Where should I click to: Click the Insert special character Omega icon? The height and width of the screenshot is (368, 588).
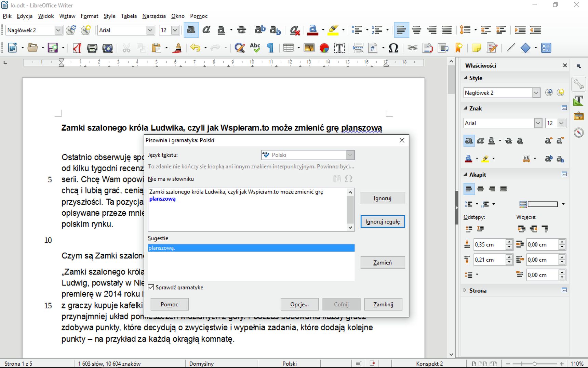click(x=393, y=48)
